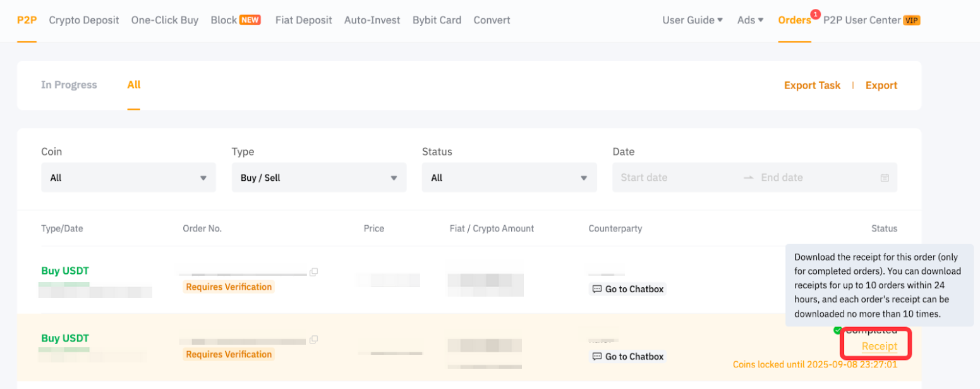Open Orders with notification badge
980x389 pixels.
[794, 20]
